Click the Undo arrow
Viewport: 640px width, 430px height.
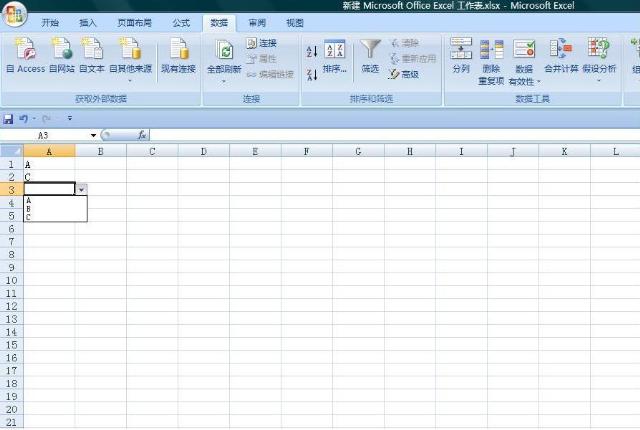(x=23, y=119)
